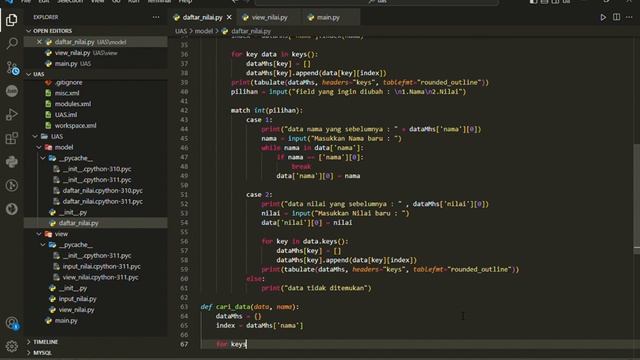640x360 pixels.
Task: Open the Search view in activity bar
Action: coord(11,43)
